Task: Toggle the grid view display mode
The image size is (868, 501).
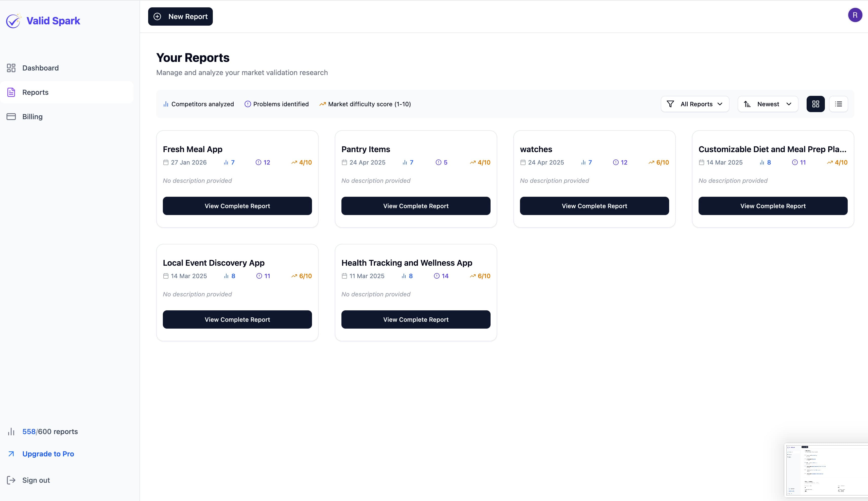Action: point(815,103)
